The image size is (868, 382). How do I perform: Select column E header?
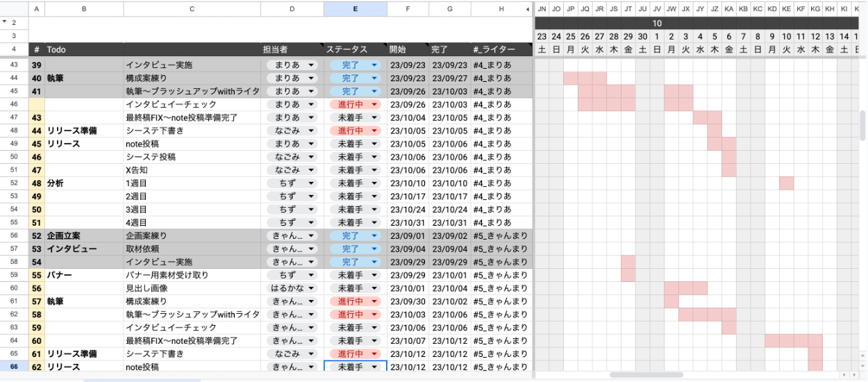[355, 9]
